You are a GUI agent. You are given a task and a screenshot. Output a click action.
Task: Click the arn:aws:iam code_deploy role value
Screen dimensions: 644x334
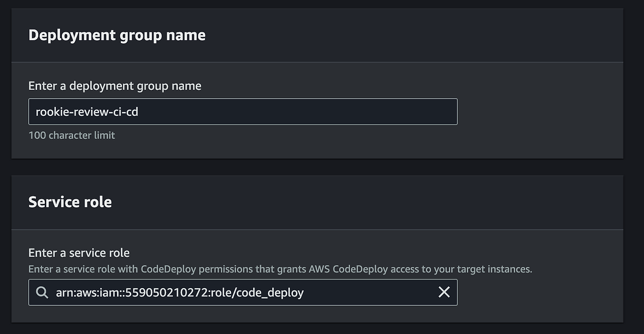click(180, 292)
